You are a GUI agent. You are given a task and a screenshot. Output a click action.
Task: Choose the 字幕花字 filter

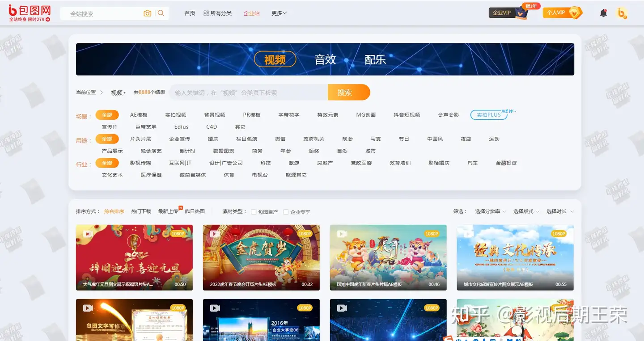(289, 115)
